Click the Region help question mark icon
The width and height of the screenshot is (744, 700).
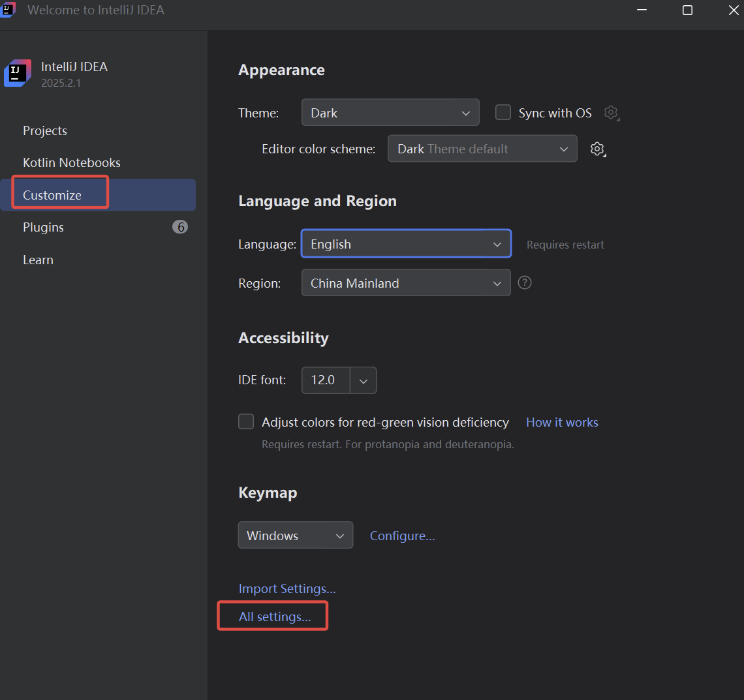pyautogui.click(x=524, y=282)
